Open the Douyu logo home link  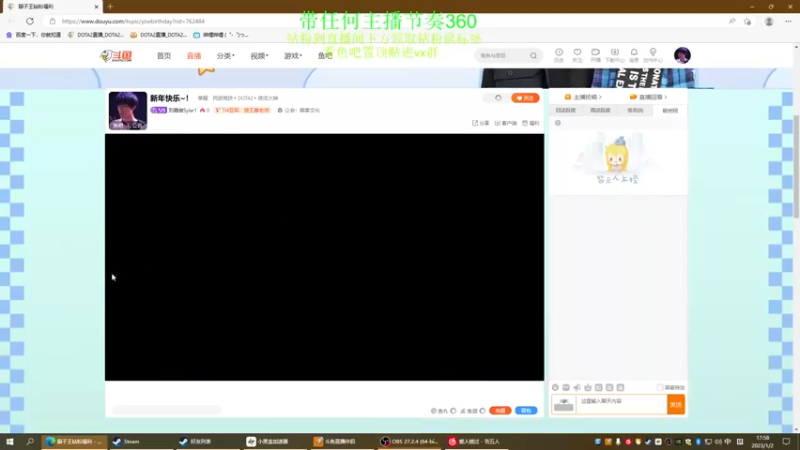coord(116,56)
